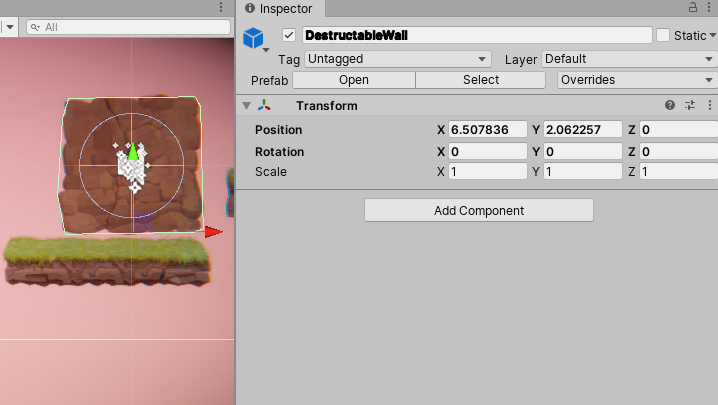718x405 pixels.
Task: Open Transform preset settings icon
Action: [x=690, y=105]
